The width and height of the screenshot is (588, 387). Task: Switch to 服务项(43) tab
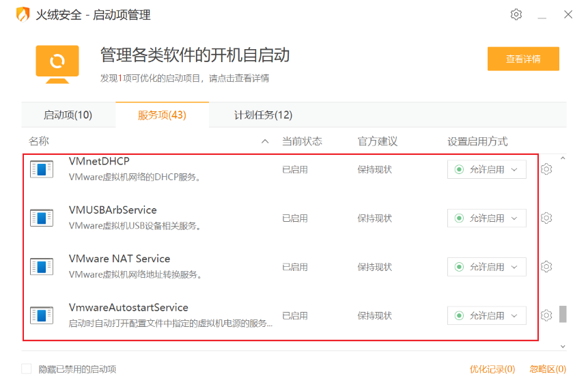coord(162,115)
